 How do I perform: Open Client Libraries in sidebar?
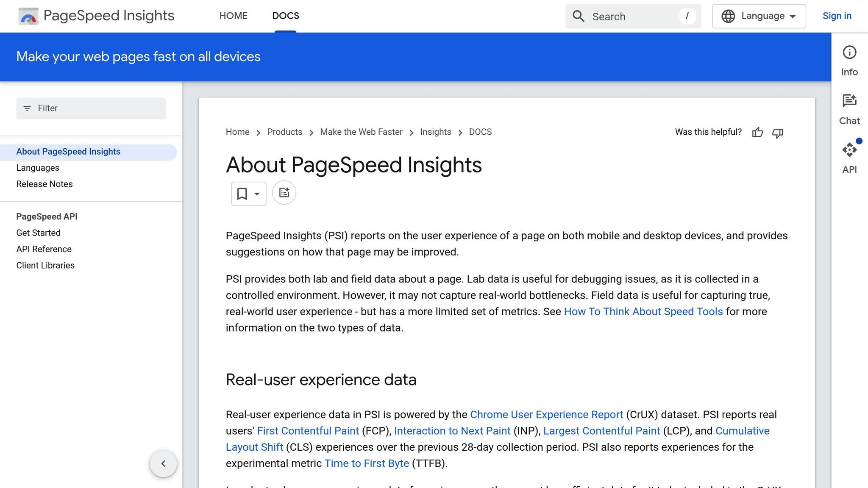pyautogui.click(x=45, y=266)
